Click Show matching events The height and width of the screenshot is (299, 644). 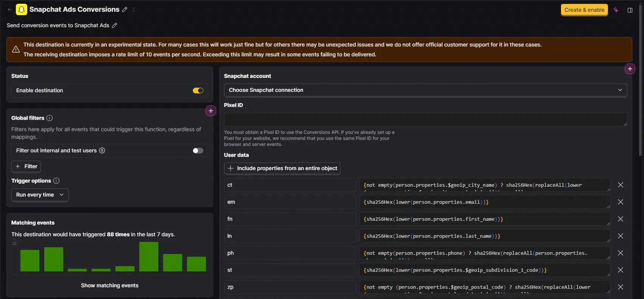[x=110, y=285]
